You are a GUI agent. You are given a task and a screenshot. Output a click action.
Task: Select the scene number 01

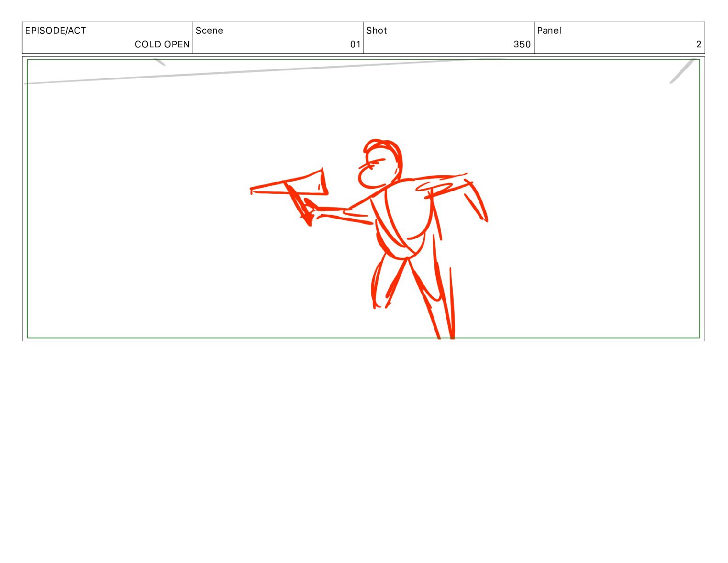(x=355, y=45)
